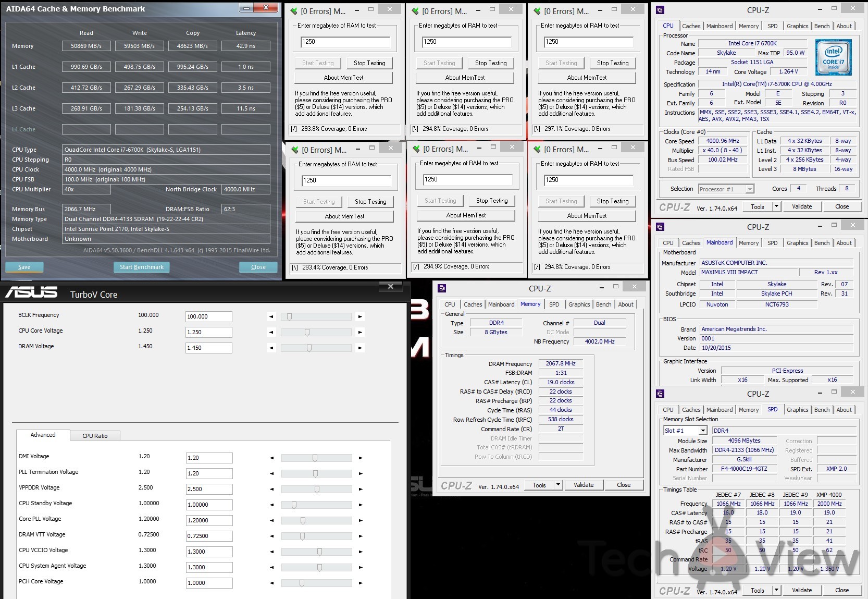
Task: Click Save button in AIDA64 benchmark
Action: [x=24, y=267]
